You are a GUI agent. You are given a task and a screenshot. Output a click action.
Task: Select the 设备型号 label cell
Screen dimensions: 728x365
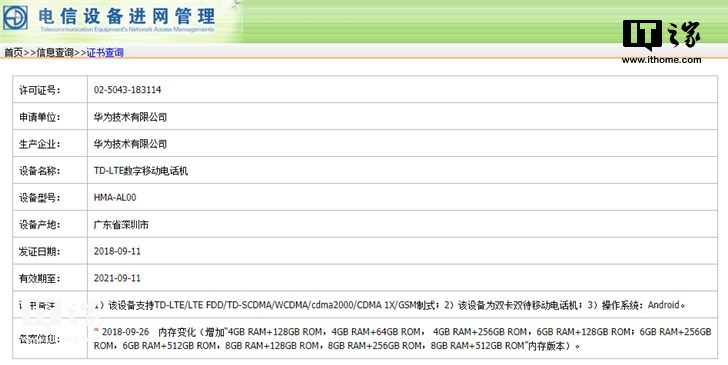coord(50,197)
